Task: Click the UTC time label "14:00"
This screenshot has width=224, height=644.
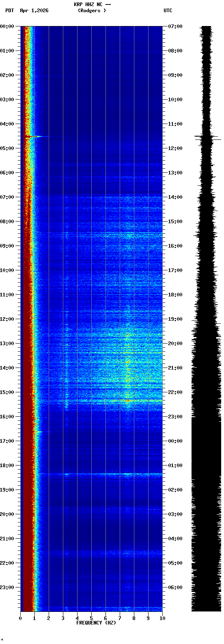Action: click(175, 197)
